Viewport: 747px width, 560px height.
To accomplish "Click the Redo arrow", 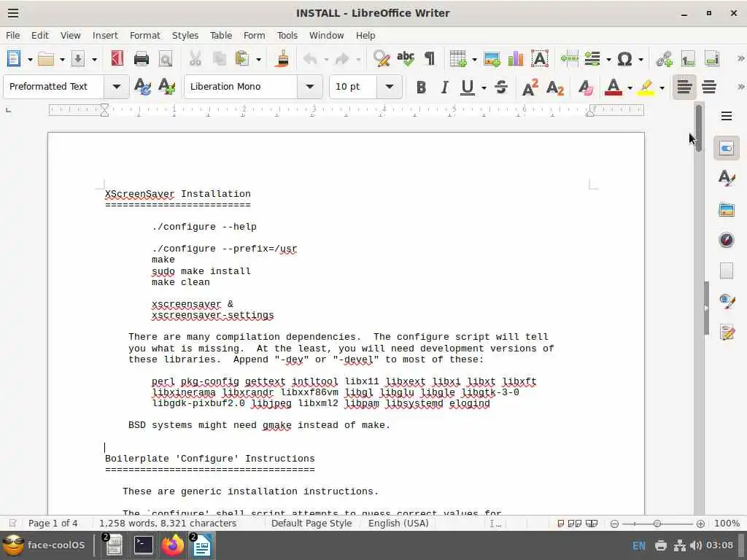I will [x=342, y=59].
